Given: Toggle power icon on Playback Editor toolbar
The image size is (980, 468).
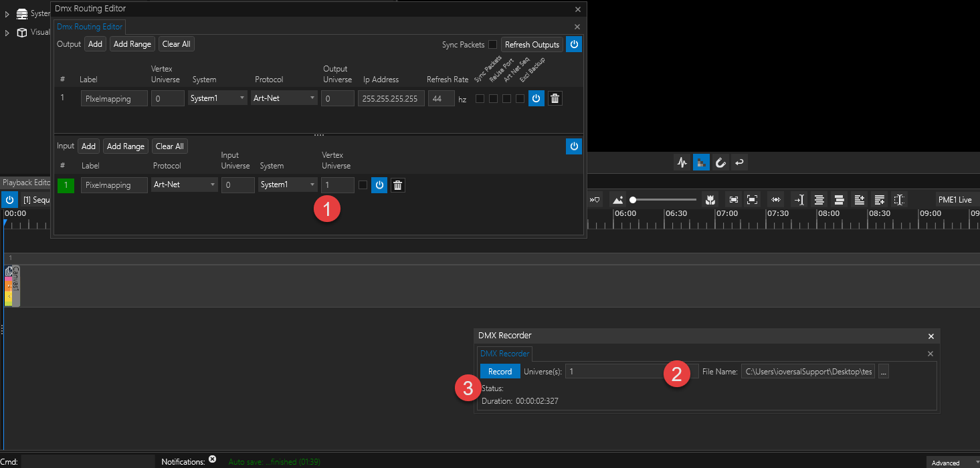Looking at the screenshot, I should (10, 200).
